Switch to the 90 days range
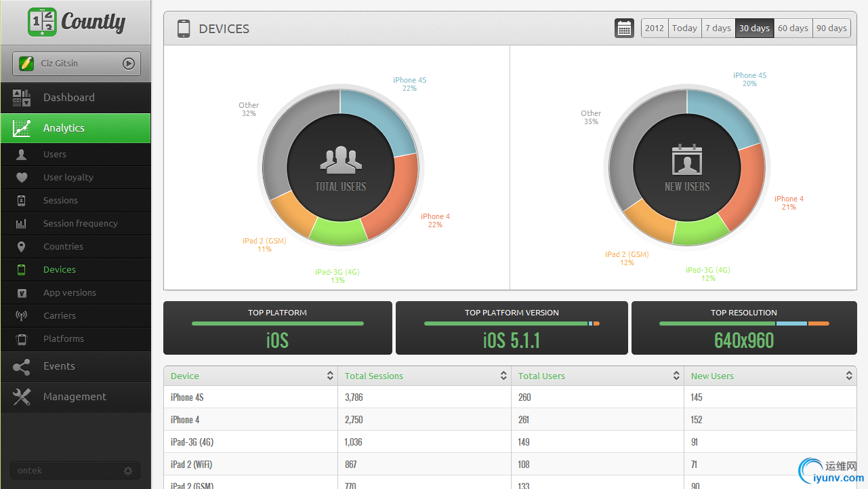This screenshot has width=868, height=489. [x=831, y=28]
